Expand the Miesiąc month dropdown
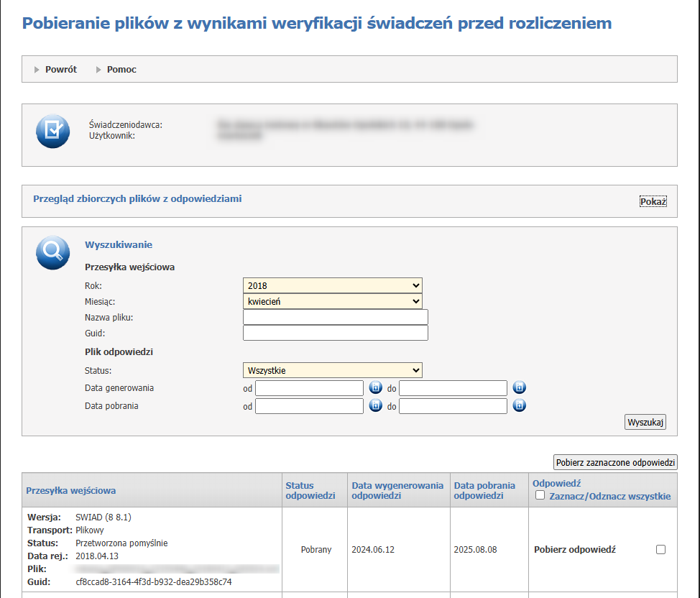This screenshot has height=598, width=700. point(332,302)
